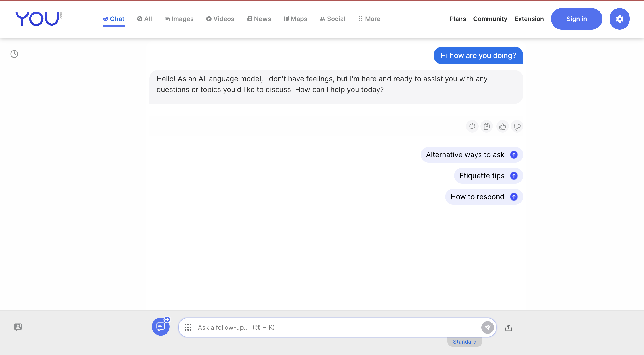Click the send message arrow icon

point(487,327)
